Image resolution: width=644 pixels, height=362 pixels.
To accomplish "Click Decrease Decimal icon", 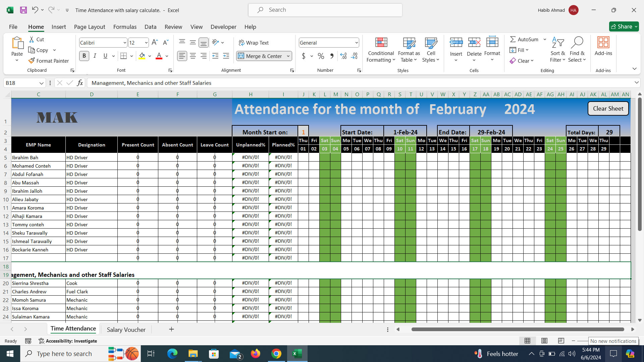I will click(x=355, y=56).
